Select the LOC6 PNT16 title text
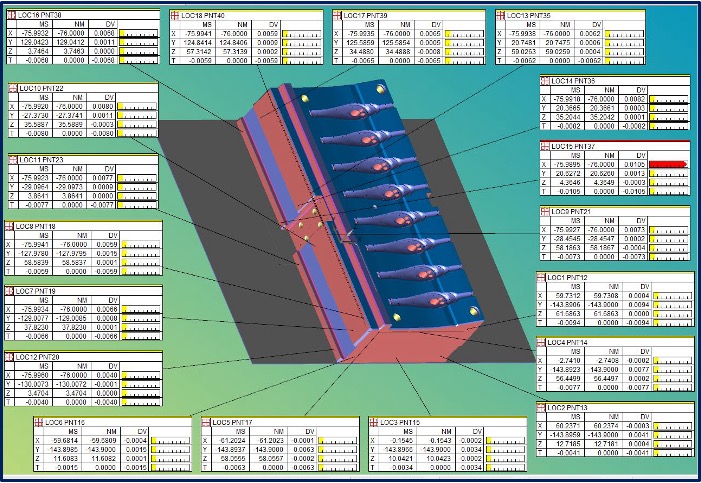Image resolution: width=701 pixels, height=483 pixels. [x=65, y=422]
